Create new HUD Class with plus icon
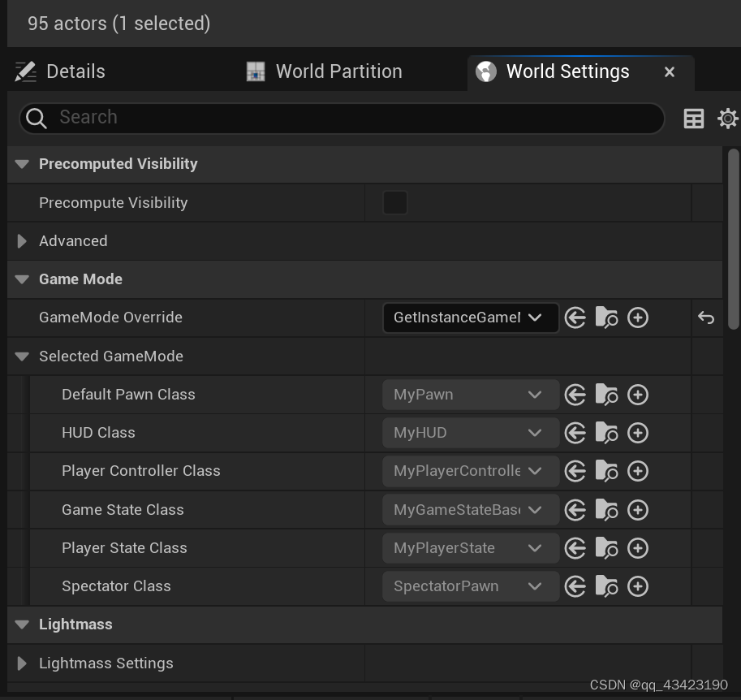Screen dimensions: 741x700 pos(638,433)
